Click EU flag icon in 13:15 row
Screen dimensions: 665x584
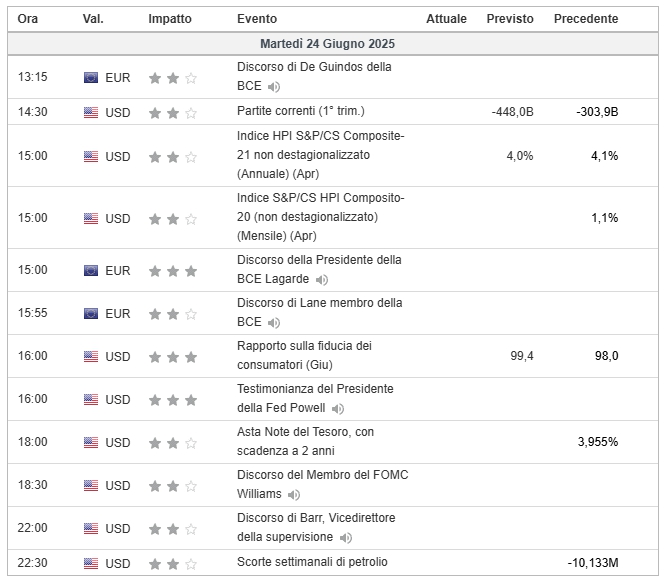tap(91, 78)
